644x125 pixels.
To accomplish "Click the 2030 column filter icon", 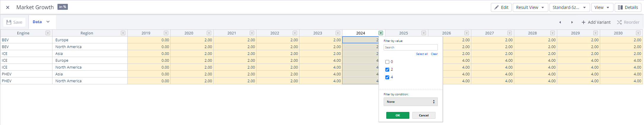I will click(638, 33).
